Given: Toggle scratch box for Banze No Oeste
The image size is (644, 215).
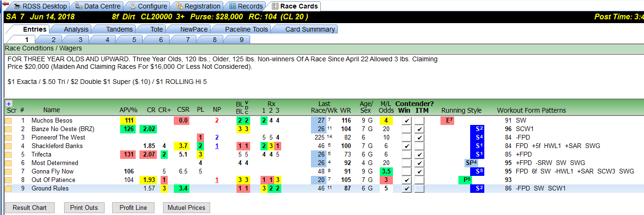Looking at the screenshot, I should coord(8,129).
